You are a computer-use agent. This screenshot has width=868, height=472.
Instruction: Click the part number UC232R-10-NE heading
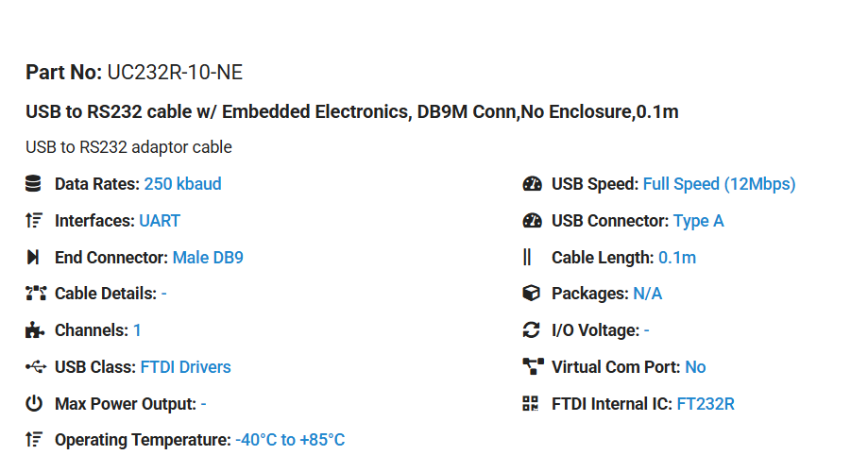pos(134,73)
